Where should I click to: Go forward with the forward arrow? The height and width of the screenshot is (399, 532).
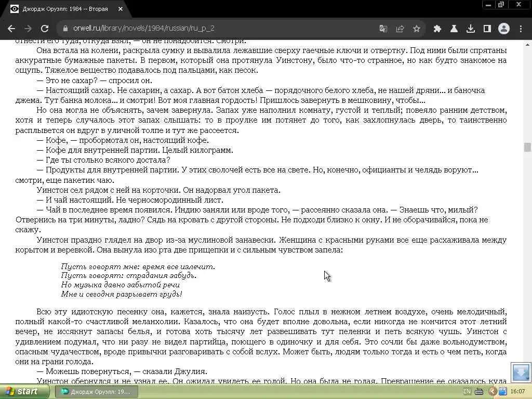[28, 29]
